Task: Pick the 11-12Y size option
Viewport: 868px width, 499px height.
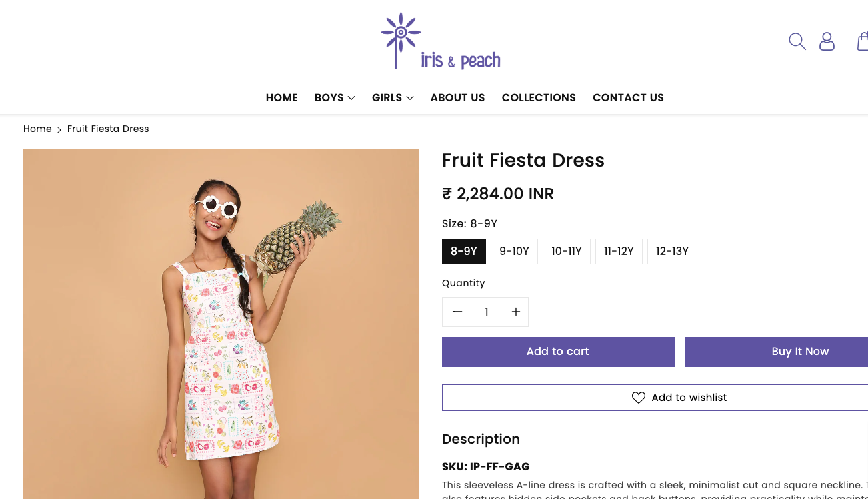Action: coord(619,252)
